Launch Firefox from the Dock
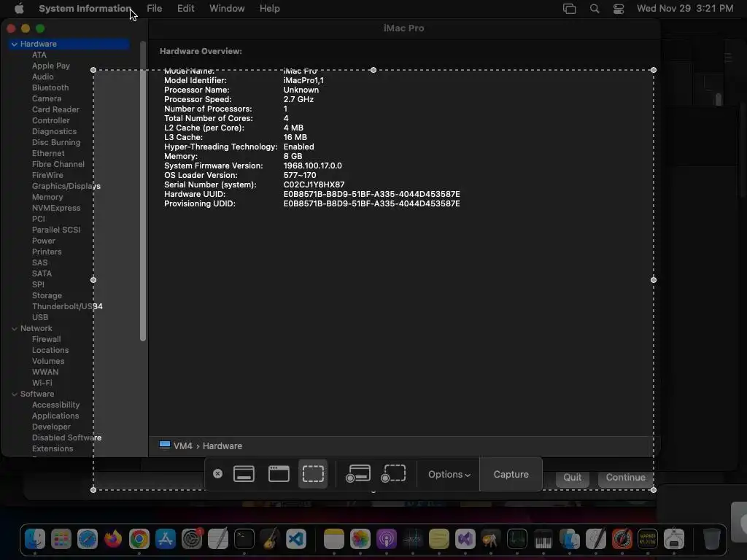This screenshot has height=560, width=747. click(113, 539)
